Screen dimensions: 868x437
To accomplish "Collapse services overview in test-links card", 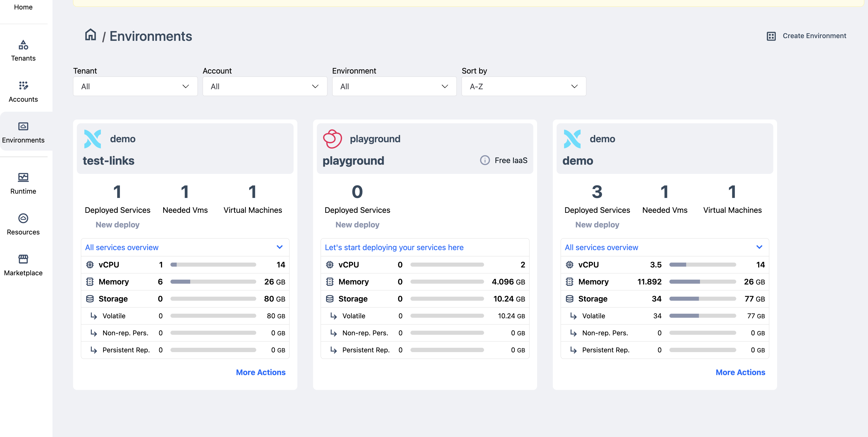I will 279,247.
